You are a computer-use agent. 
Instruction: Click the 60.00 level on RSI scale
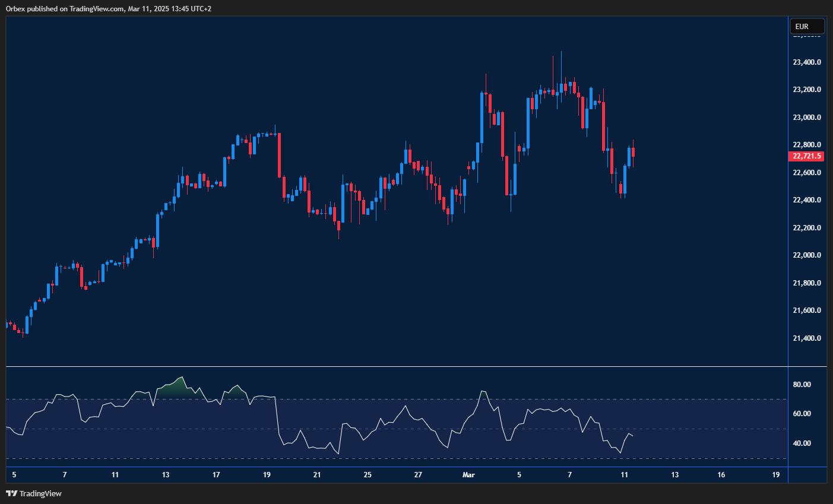pos(802,414)
